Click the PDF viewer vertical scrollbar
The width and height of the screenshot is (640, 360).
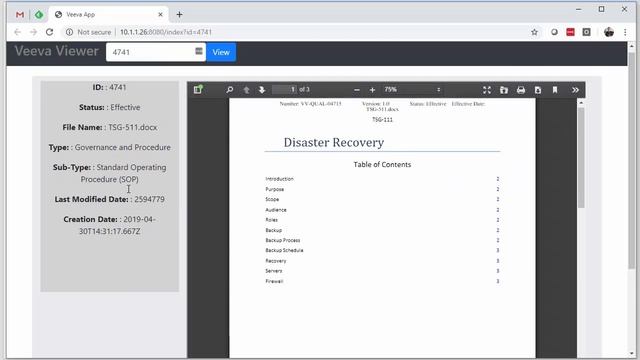coord(581,157)
